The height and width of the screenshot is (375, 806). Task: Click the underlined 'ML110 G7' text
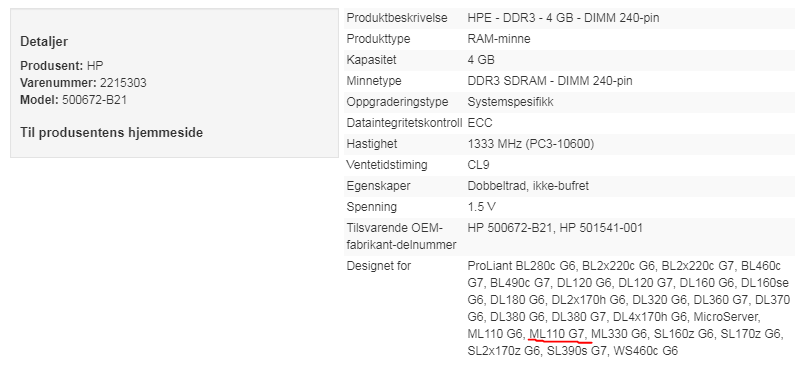[558, 334]
